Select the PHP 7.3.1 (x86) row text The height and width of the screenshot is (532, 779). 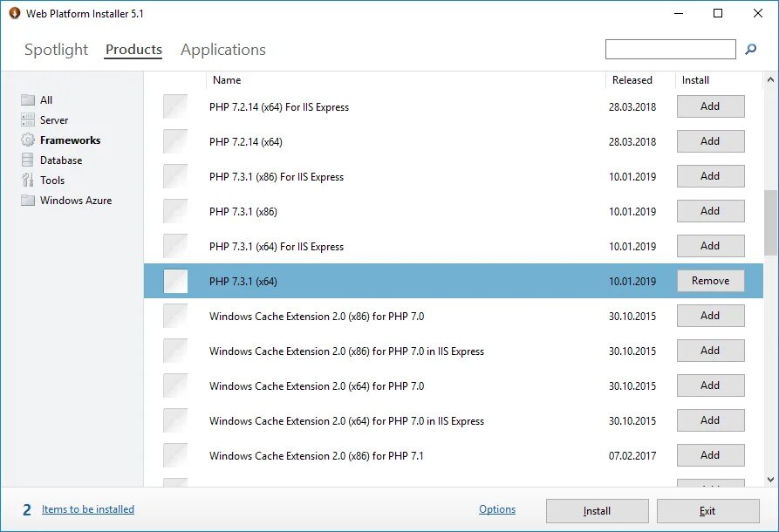coord(243,212)
